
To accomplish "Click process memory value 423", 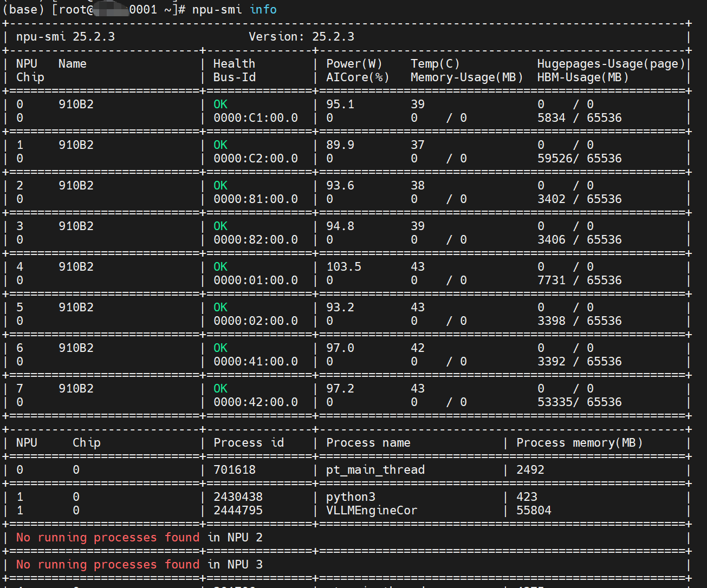I will 527,497.
